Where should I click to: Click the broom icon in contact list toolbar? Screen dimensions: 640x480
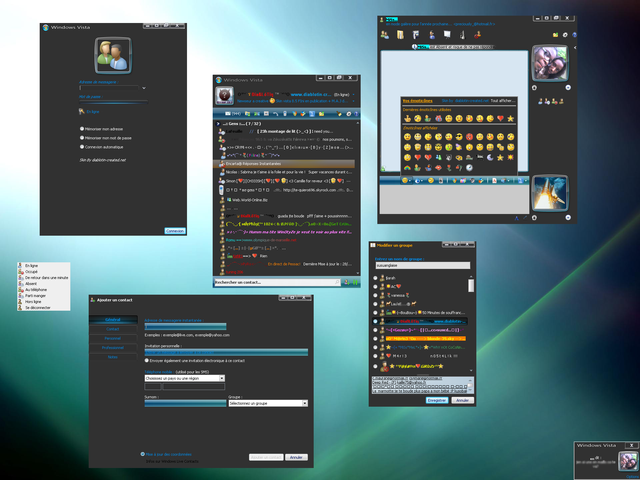coord(339,114)
